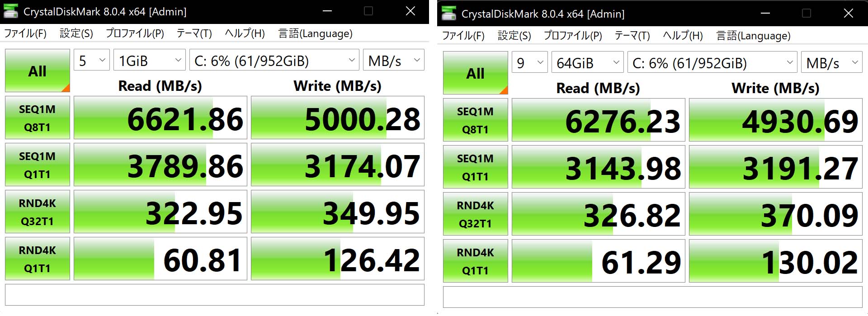Open 設定(S) menu in right window
868x316 pixels.
coord(514,36)
